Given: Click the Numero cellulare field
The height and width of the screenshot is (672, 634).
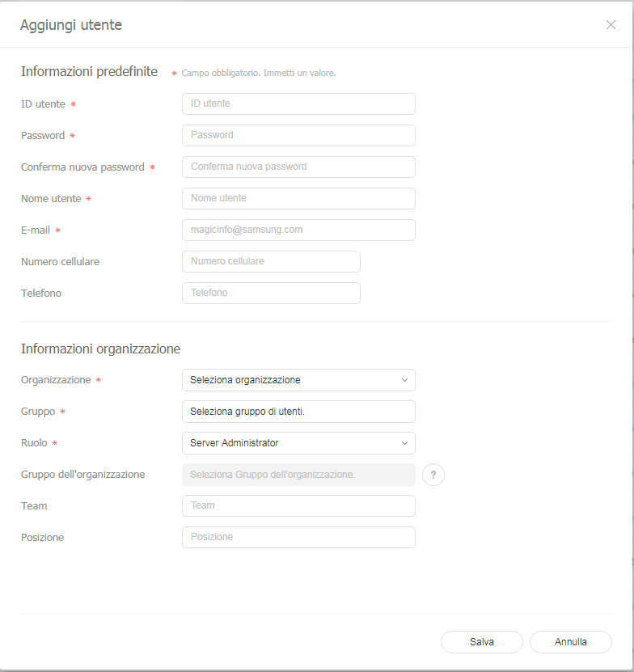Looking at the screenshot, I should click(271, 261).
